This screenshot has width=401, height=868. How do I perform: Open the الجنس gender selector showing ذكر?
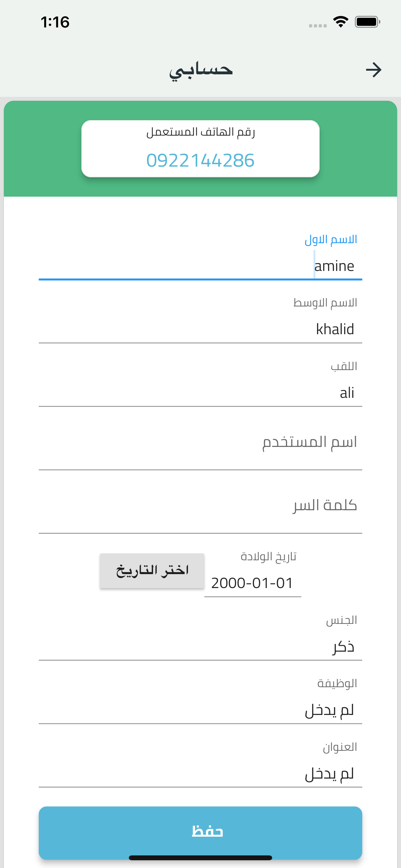(x=200, y=646)
